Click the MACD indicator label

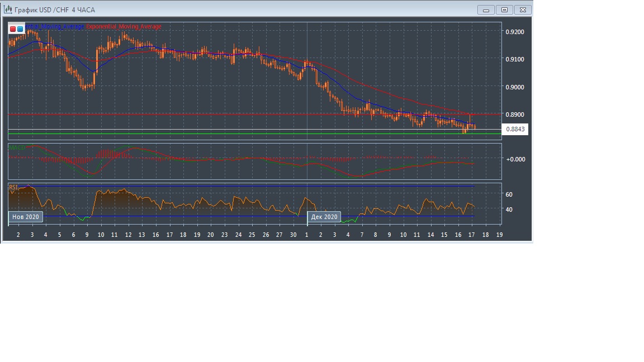pos(17,147)
